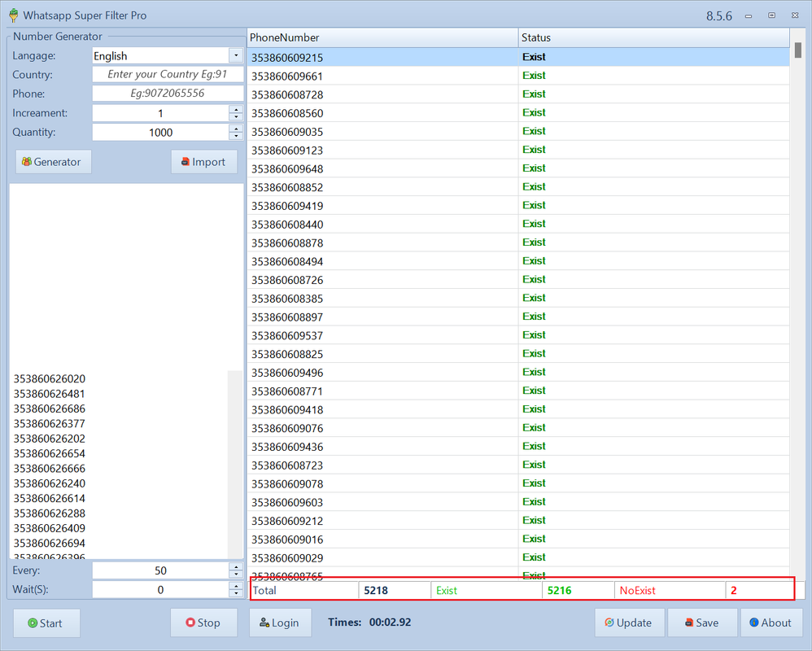The height and width of the screenshot is (651, 812).
Task: Click the number list scrollbar
Action: tap(235, 464)
